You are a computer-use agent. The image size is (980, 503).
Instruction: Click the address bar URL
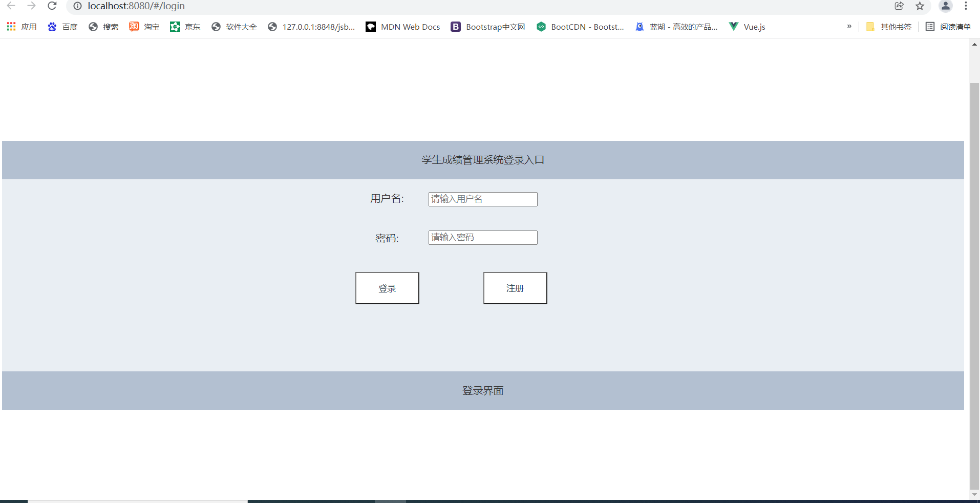[136, 6]
